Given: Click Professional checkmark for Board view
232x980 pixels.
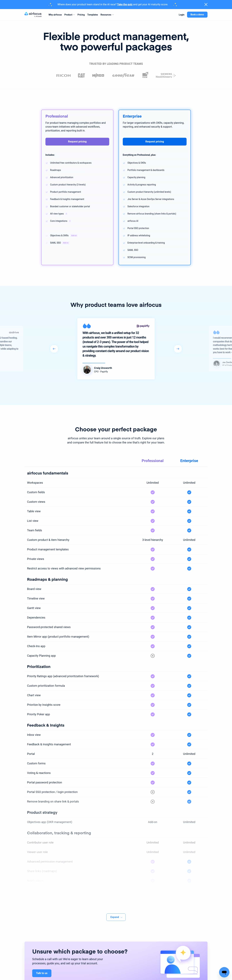Looking at the screenshot, I should pos(153,589).
